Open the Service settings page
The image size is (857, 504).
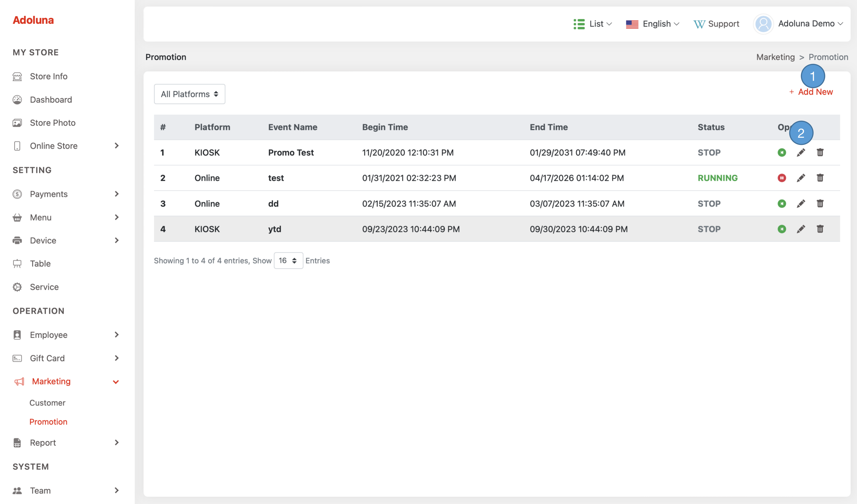pyautogui.click(x=44, y=287)
